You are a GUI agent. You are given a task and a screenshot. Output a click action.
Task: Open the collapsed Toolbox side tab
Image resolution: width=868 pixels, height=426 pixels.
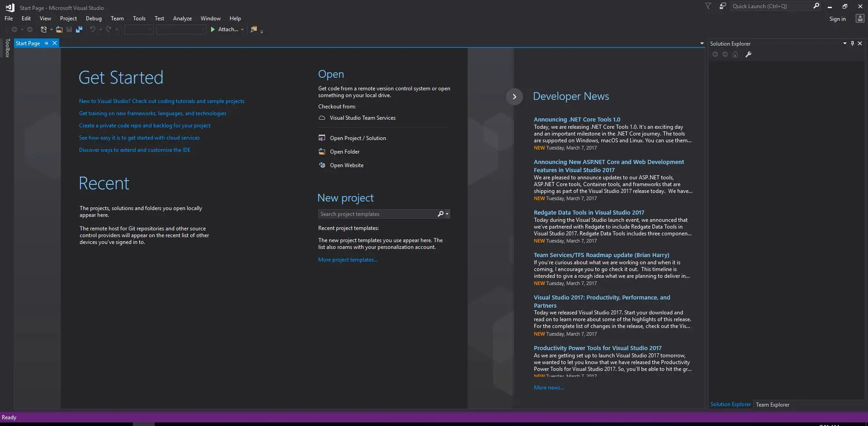(x=7, y=48)
